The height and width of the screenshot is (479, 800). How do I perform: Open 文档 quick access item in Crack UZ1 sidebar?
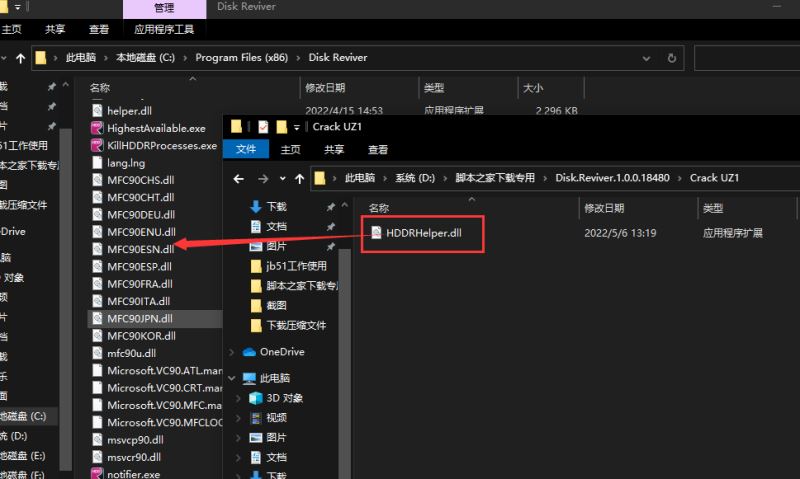click(x=276, y=226)
